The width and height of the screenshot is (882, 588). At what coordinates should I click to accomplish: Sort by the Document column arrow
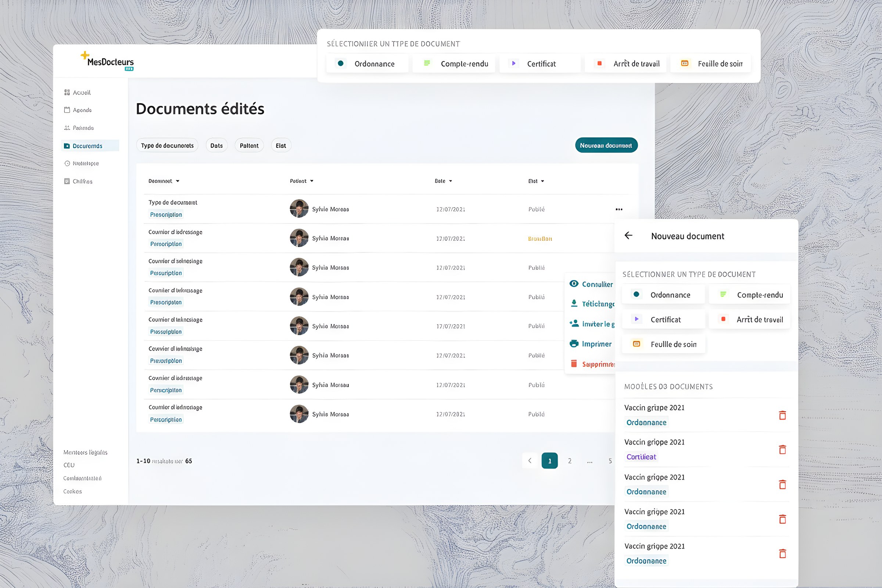coord(178,181)
